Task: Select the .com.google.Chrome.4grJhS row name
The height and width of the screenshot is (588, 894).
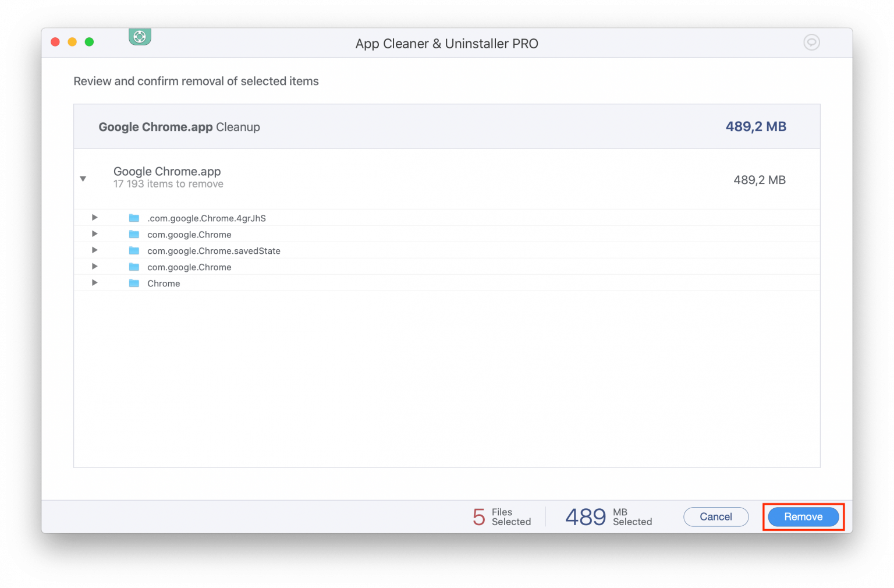Action: coord(206,218)
